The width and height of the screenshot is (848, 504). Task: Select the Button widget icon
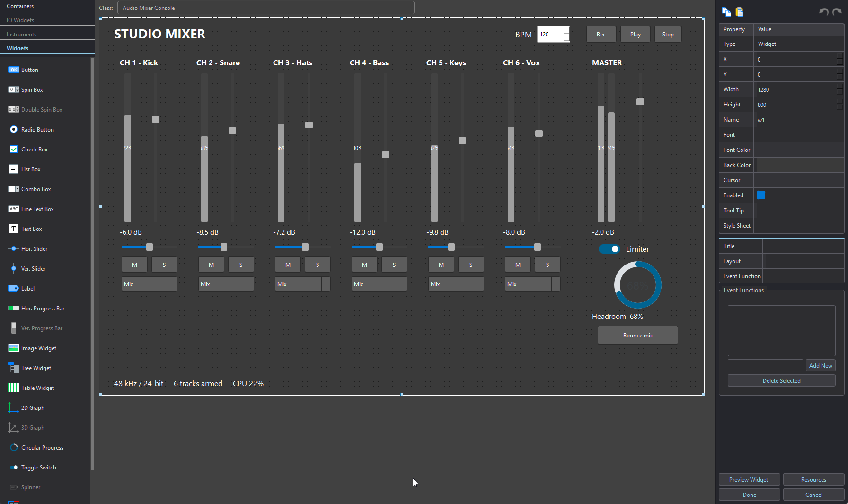[14, 70]
